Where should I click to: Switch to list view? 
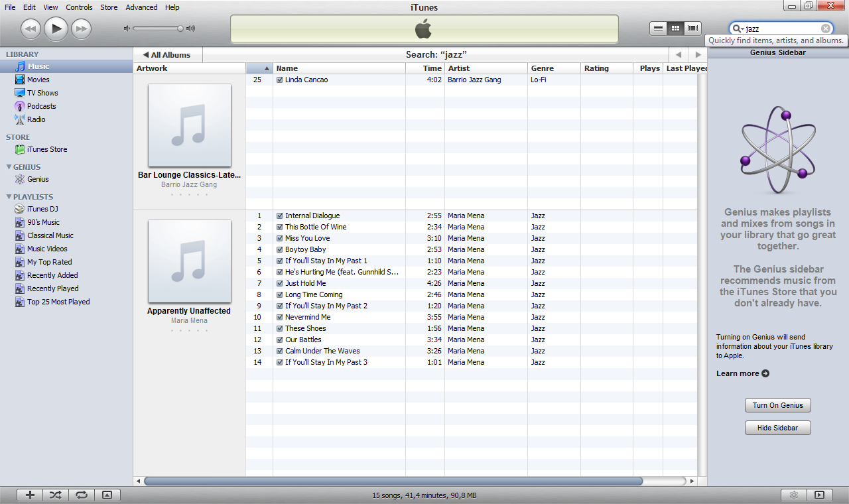point(658,28)
